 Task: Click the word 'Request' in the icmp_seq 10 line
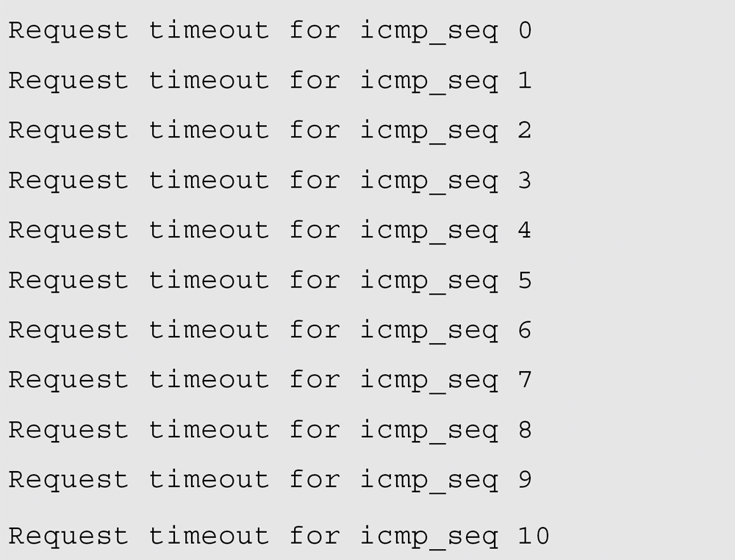point(68,537)
